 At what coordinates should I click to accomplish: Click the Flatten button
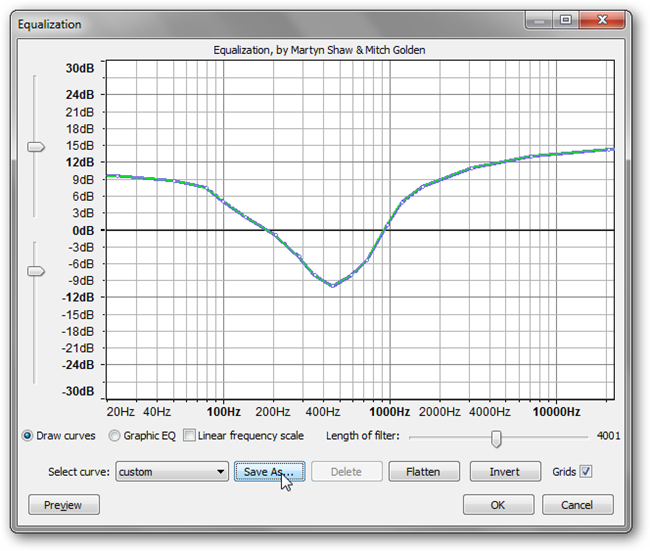click(424, 472)
